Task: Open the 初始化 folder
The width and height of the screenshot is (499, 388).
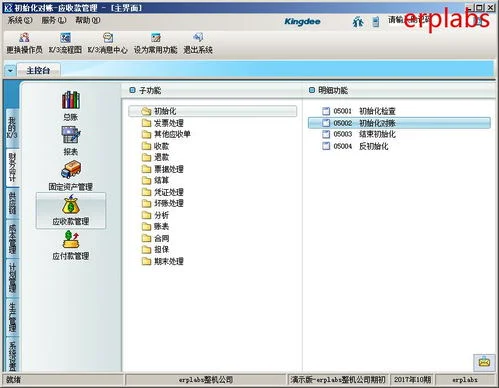Action: coord(212,111)
